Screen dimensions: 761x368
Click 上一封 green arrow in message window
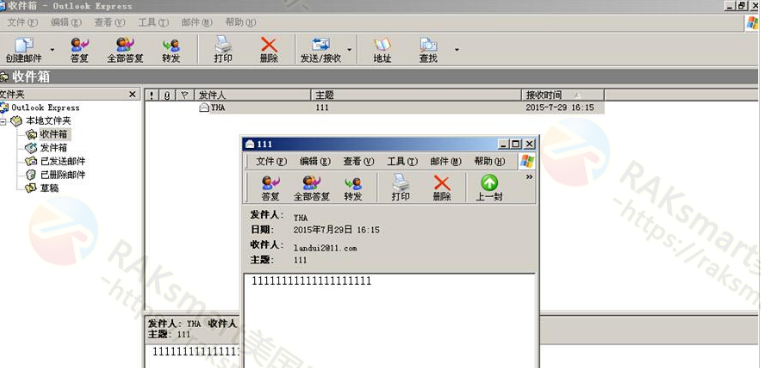pos(489,188)
